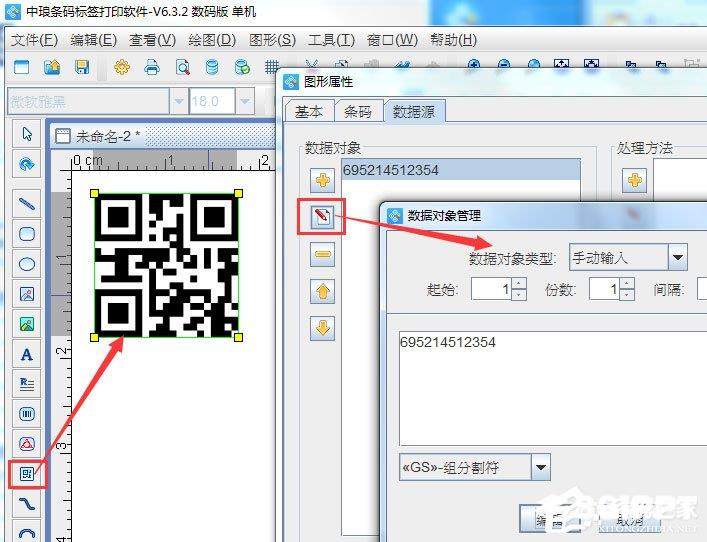Select the rounded rectangle tool
Viewport: 707px width, 542px height.
coord(27,234)
